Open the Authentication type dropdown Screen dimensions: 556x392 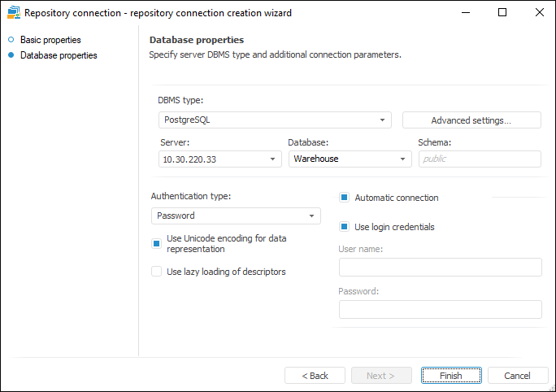[x=311, y=216]
